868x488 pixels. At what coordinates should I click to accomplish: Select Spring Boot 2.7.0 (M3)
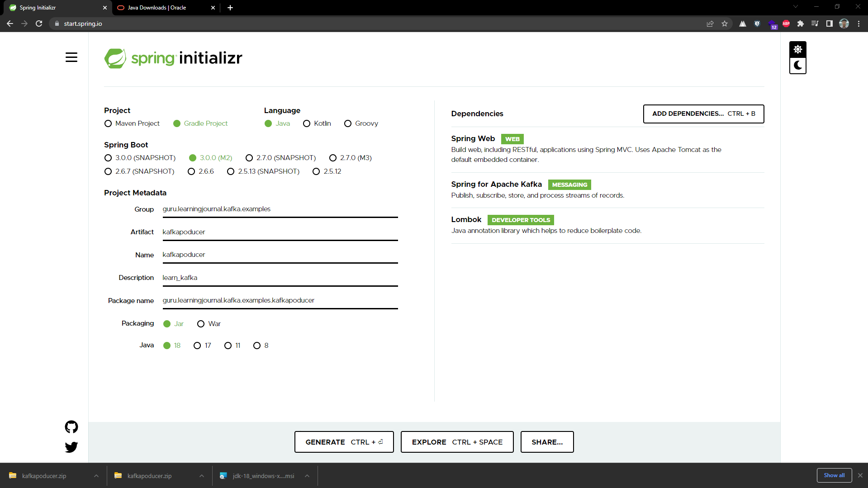[351, 158]
